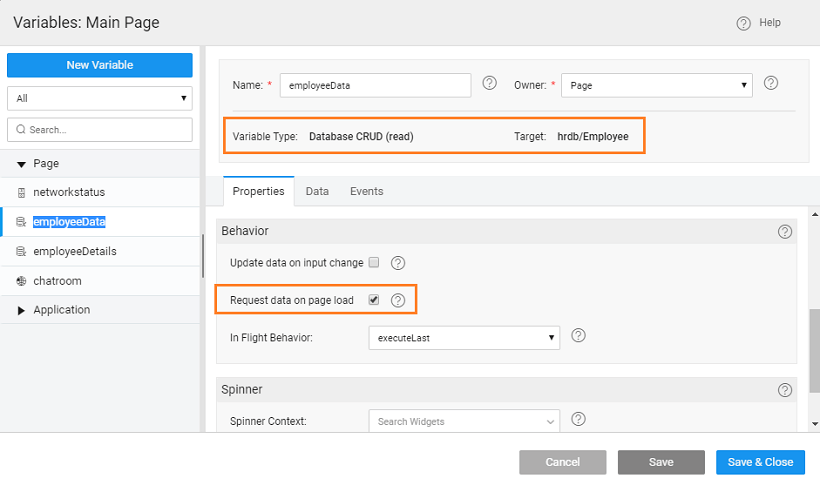Switch to the Events tab

point(366,191)
